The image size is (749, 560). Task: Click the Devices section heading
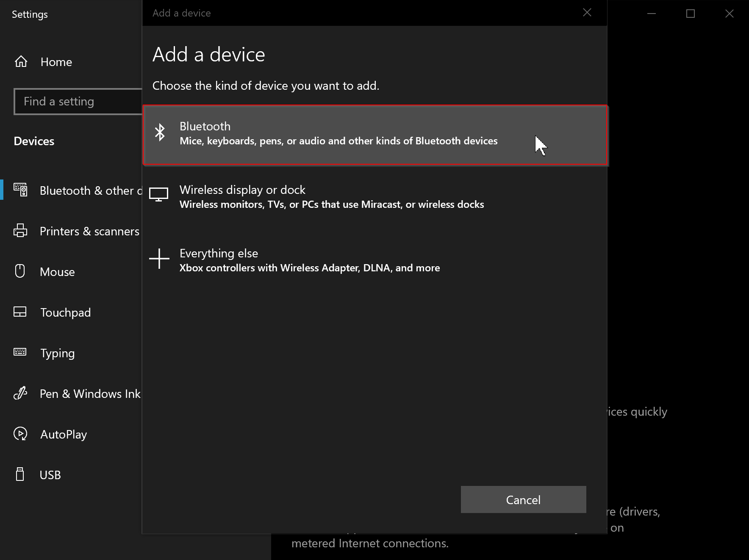tap(34, 141)
